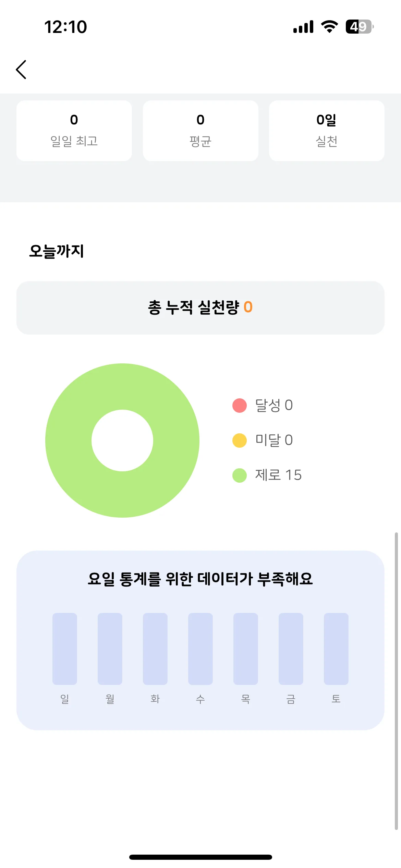Tap the battery indicator icon
Image resolution: width=401 pixels, height=868 pixels.
coord(360,26)
